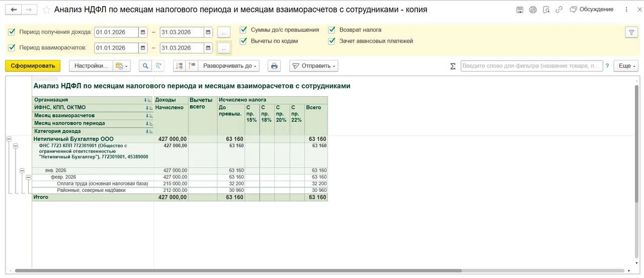
Task: Sort by Месяц налогового периода using its icon
Action: click(x=148, y=123)
